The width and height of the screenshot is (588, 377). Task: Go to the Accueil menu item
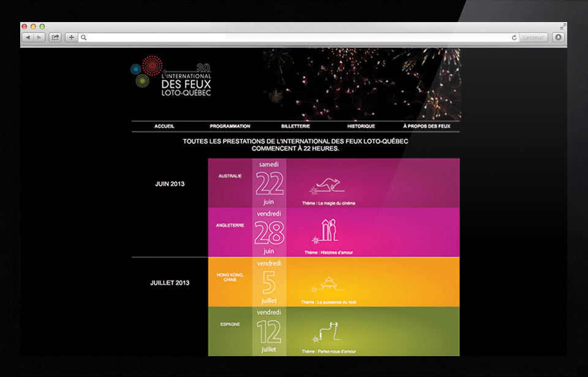[x=164, y=126]
